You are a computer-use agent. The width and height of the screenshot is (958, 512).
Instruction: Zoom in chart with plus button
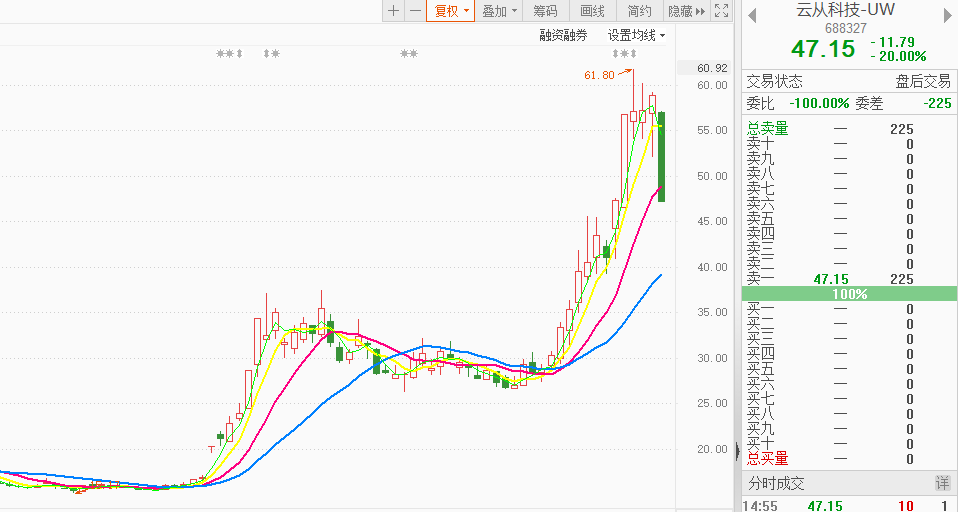pyautogui.click(x=393, y=11)
